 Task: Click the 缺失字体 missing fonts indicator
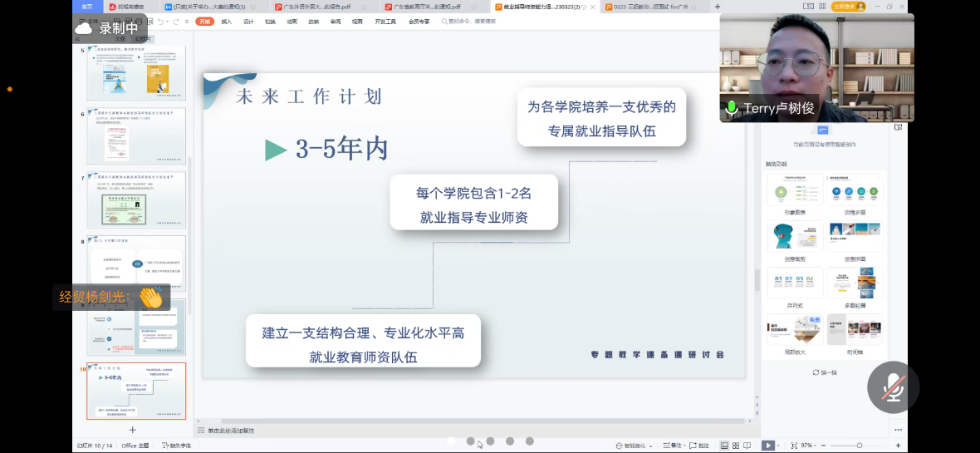[177, 446]
